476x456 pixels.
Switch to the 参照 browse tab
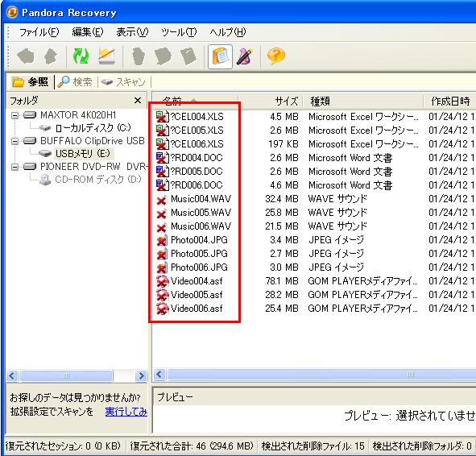pos(30,82)
